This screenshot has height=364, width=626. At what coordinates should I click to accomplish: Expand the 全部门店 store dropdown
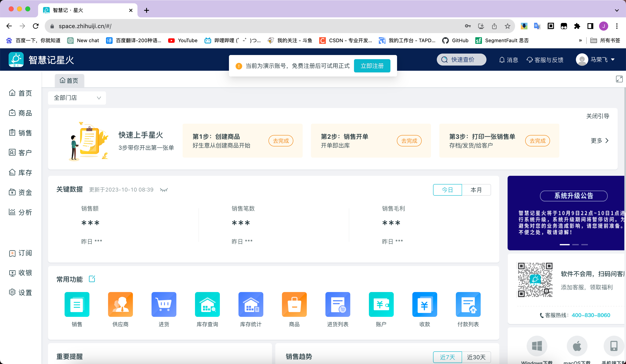coord(77,98)
